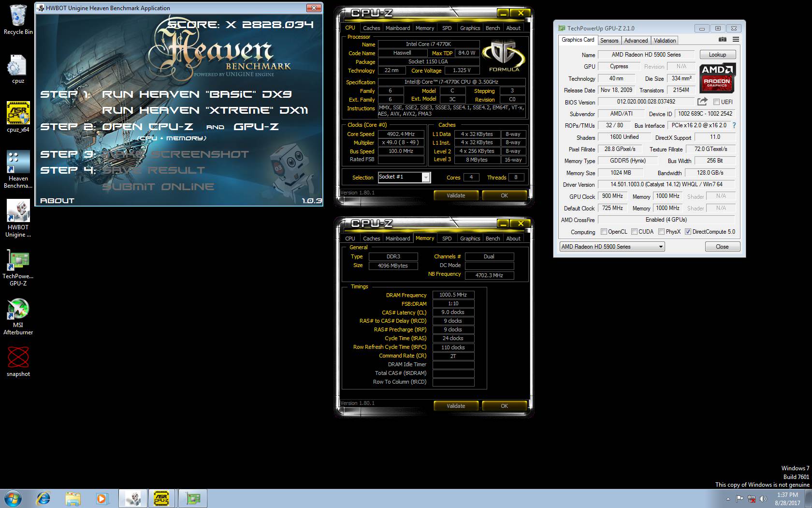Open Graphics tab in lower CPU-Z window
This screenshot has width=812, height=508.
point(470,239)
